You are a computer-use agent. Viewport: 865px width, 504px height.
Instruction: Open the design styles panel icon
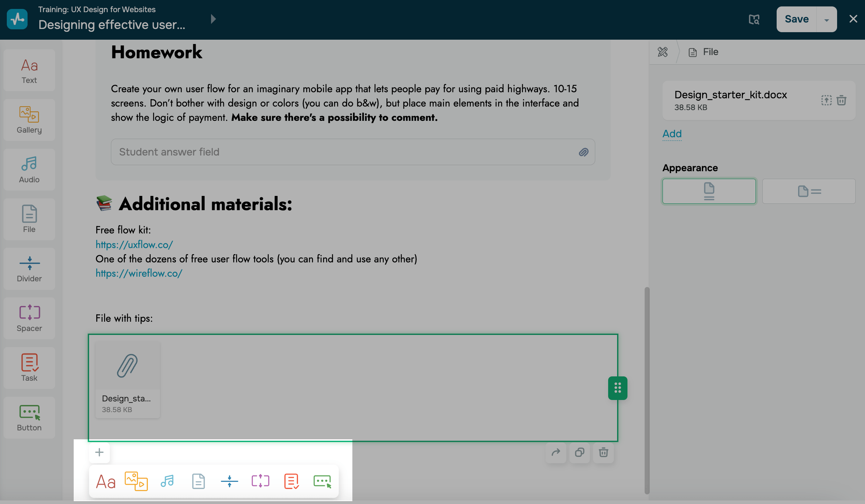tap(663, 52)
